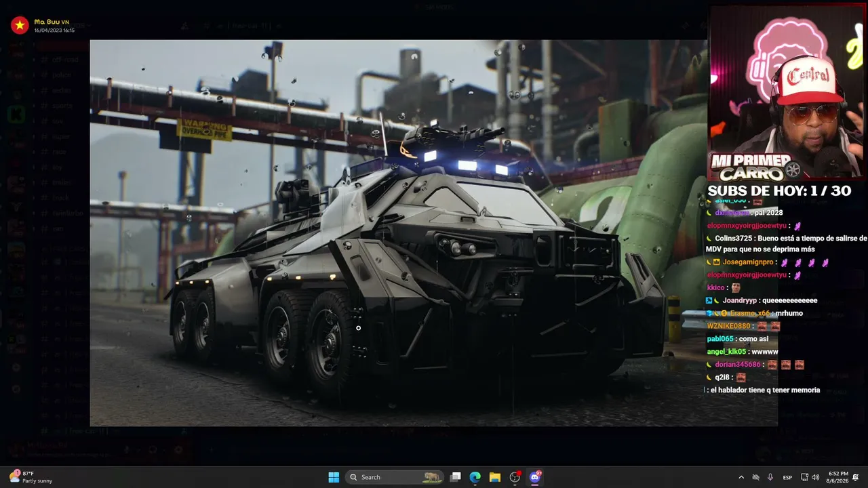Click the Joandryyp username in chat
The width and height of the screenshot is (868, 488).
tap(738, 300)
